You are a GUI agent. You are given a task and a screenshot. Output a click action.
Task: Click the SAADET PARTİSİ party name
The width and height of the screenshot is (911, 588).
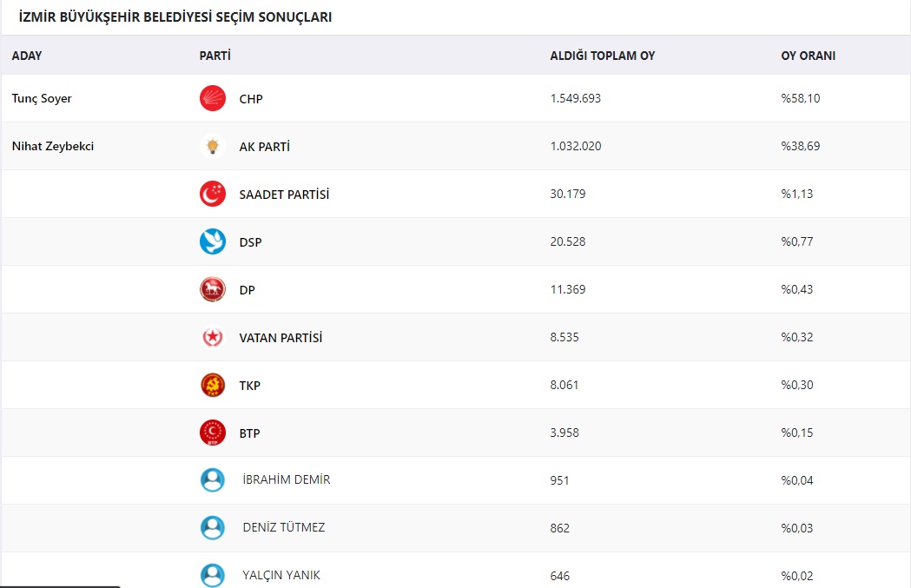tap(284, 194)
